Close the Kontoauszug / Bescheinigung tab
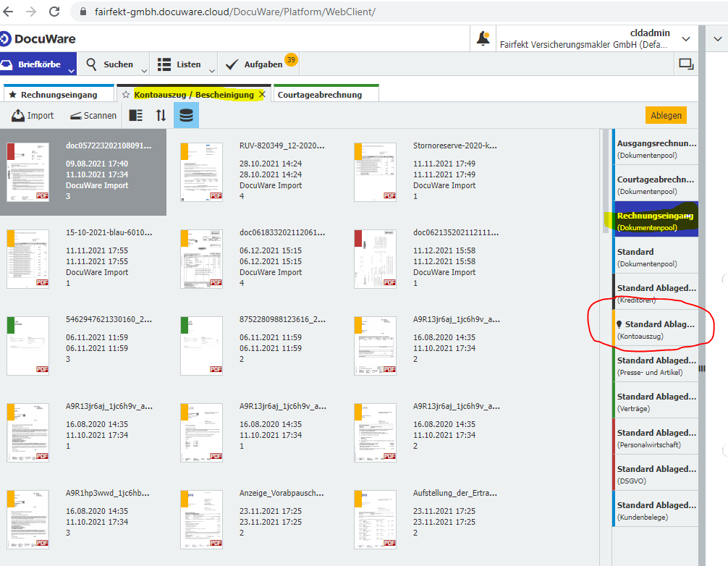Image resolution: width=728 pixels, height=566 pixels. click(262, 95)
